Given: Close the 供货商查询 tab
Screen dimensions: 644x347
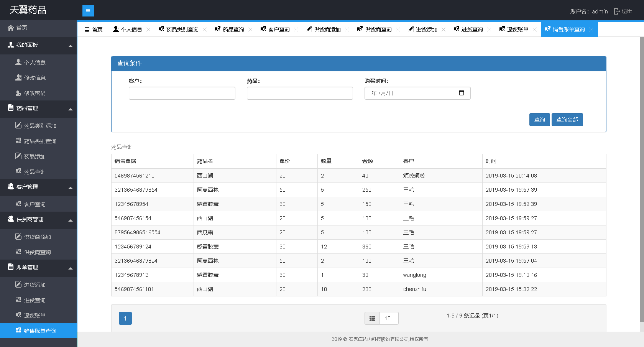Looking at the screenshot, I should tap(398, 30).
